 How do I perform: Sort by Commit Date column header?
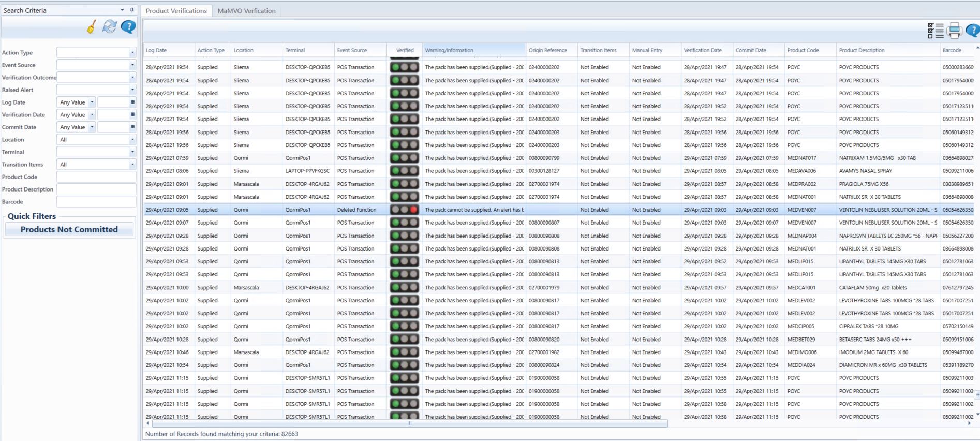coord(759,50)
